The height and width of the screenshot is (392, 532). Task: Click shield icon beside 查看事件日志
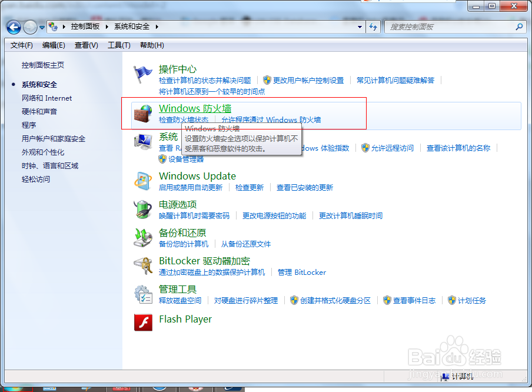[x=387, y=300]
